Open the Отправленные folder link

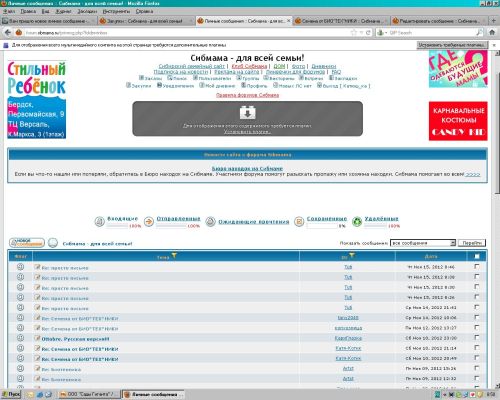click(x=178, y=219)
